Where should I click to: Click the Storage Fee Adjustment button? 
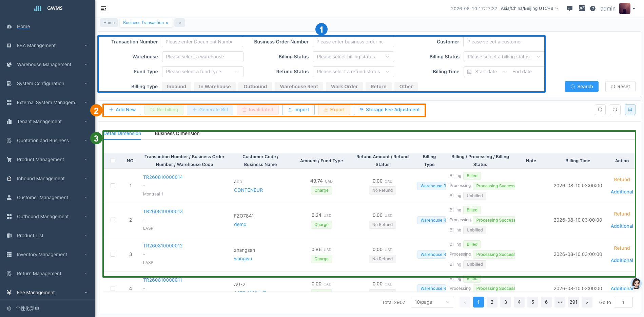[x=389, y=110]
